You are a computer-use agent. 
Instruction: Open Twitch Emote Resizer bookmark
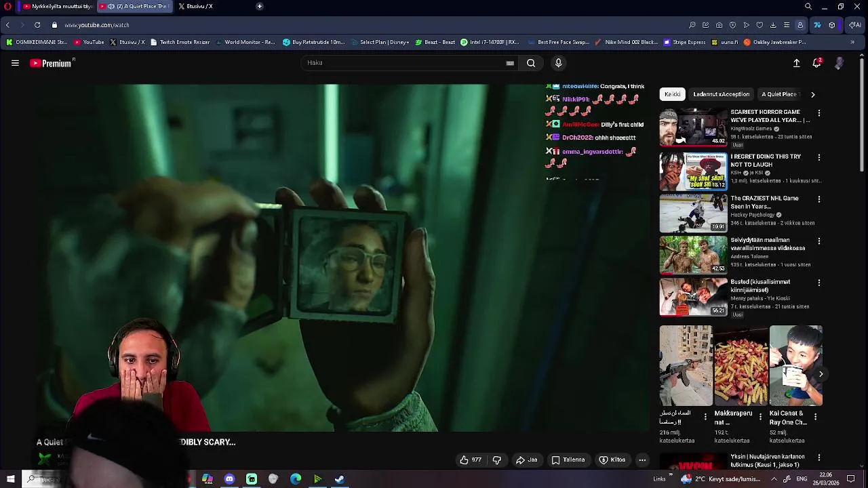click(x=180, y=42)
